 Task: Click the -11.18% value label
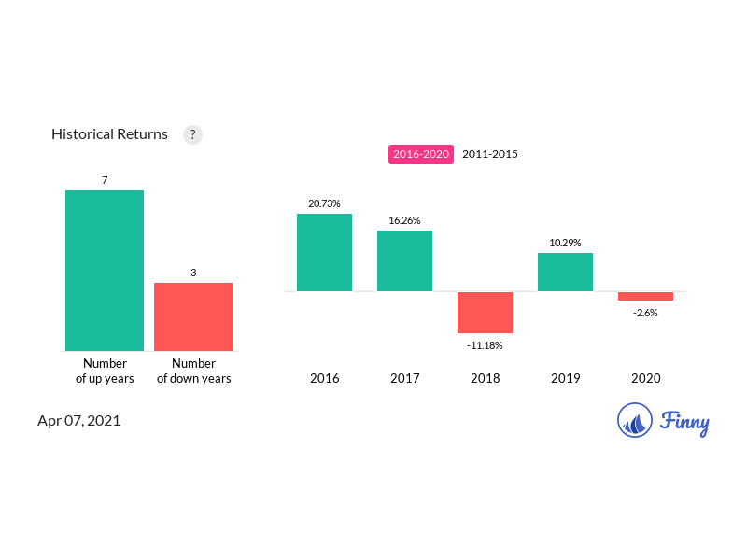(485, 345)
